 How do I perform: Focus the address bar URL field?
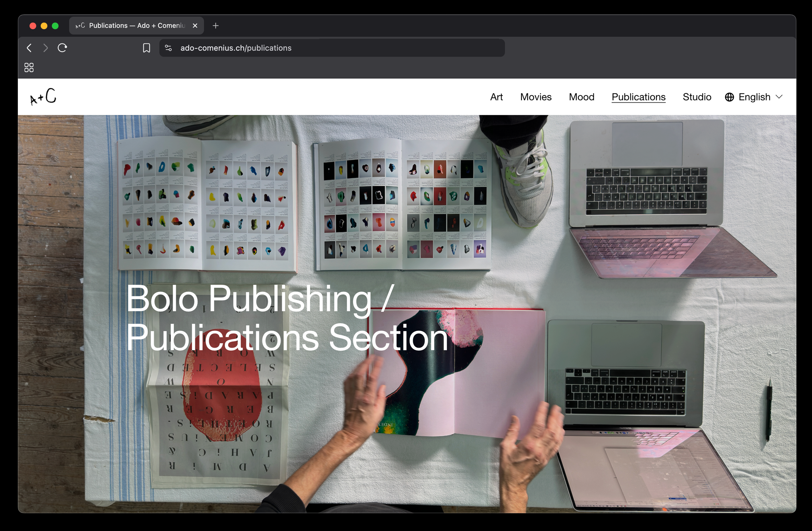pos(332,48)
